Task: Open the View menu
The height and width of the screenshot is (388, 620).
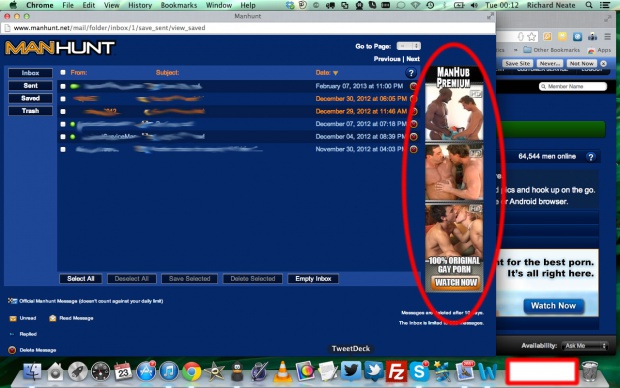Action: tap(112, 5)
